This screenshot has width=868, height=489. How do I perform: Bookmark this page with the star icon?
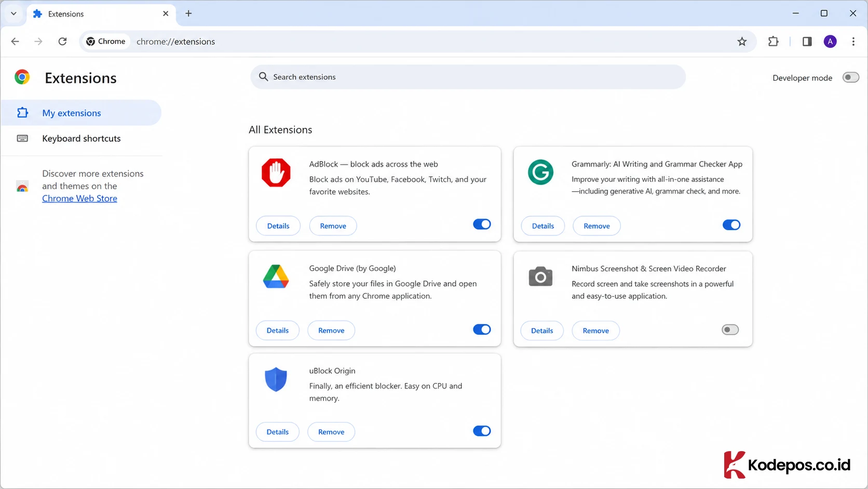click(742, 42)
